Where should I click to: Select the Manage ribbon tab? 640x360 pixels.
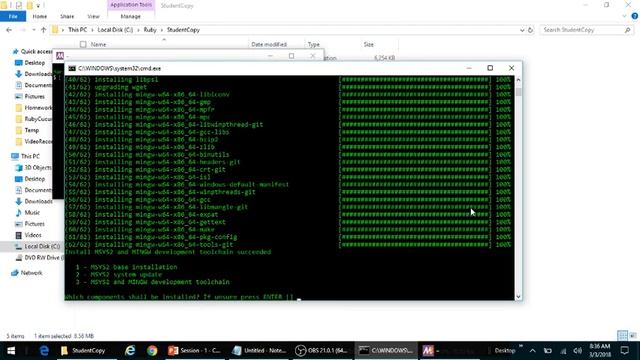tap(131, 16)
